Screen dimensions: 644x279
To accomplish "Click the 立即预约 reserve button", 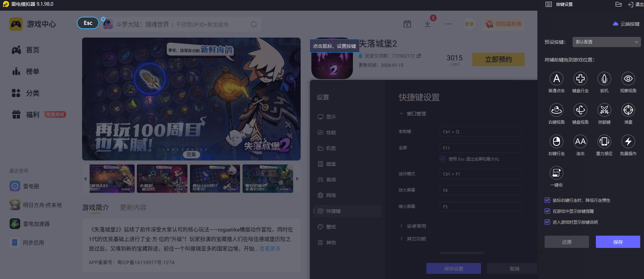I will [498, 59].
